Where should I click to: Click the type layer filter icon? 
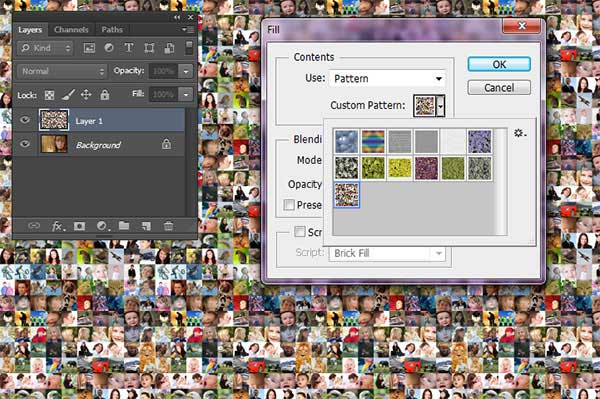click(x=129, y=48)
